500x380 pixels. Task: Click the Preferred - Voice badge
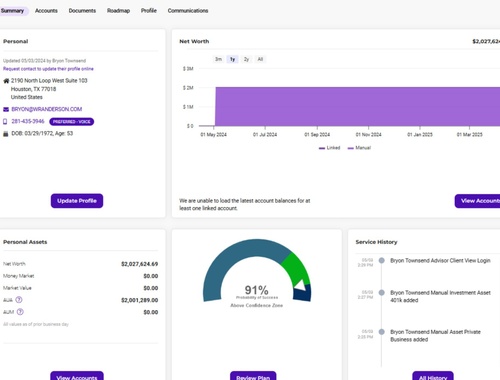pyautogui.click(x=72, y=122)
